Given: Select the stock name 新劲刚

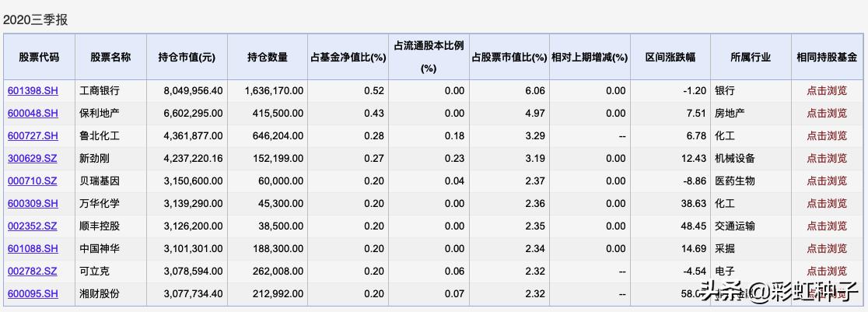Looking at the screenshot, I should (95, 159).
